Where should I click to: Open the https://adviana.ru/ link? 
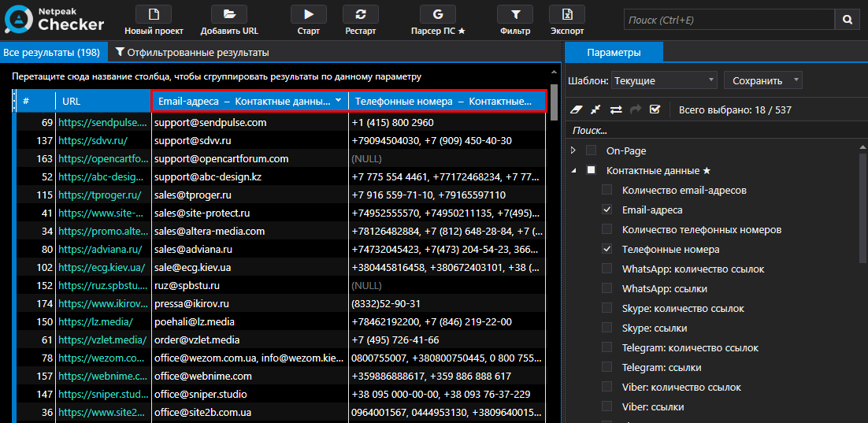click(x=100, y=249)
